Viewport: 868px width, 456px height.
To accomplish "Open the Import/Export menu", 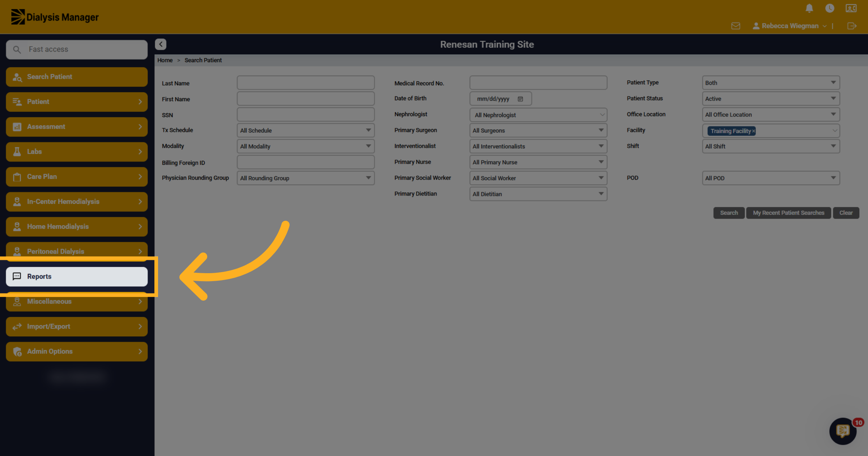I will [77, 327].
